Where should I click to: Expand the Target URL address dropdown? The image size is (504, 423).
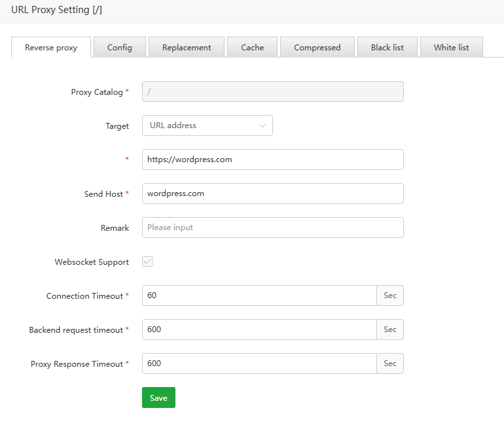pos(207,126)
